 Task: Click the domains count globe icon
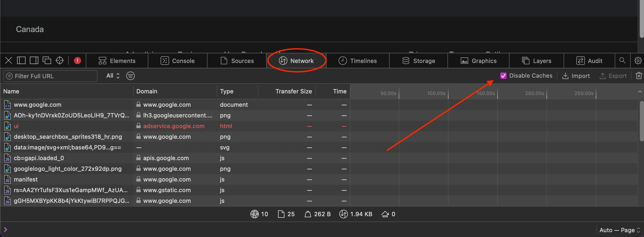[x=255, y=214]
